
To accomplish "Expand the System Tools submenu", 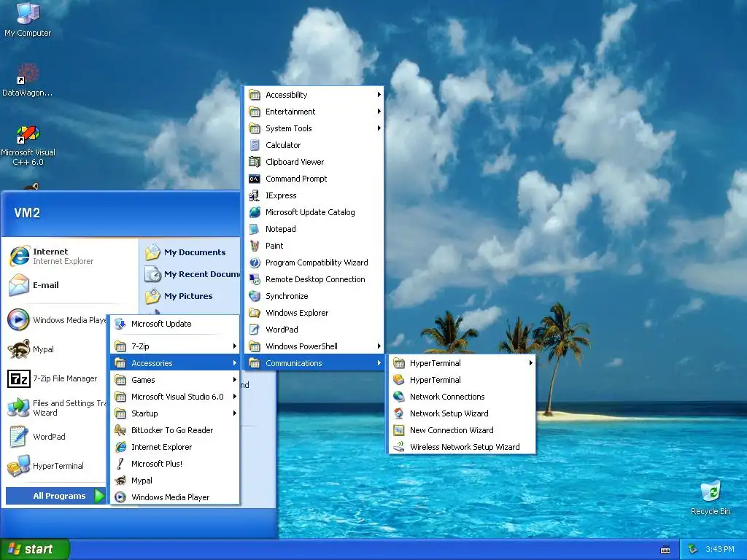I will 314,128.
